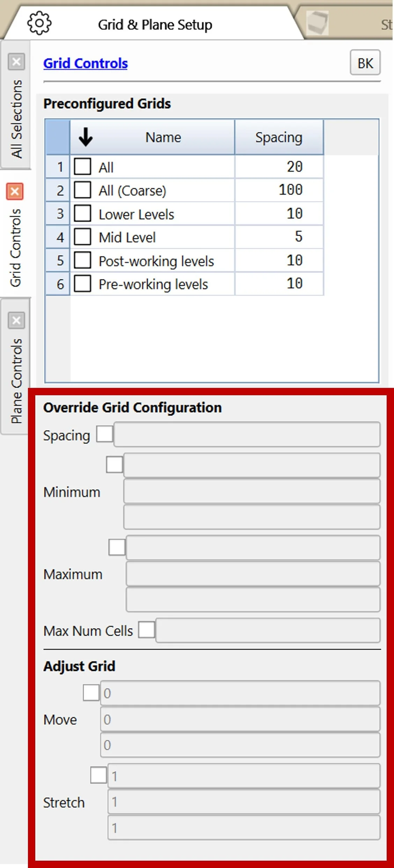394x868 pixels.
Task: Check the All grid checkbox
Action: pos(82,167)
